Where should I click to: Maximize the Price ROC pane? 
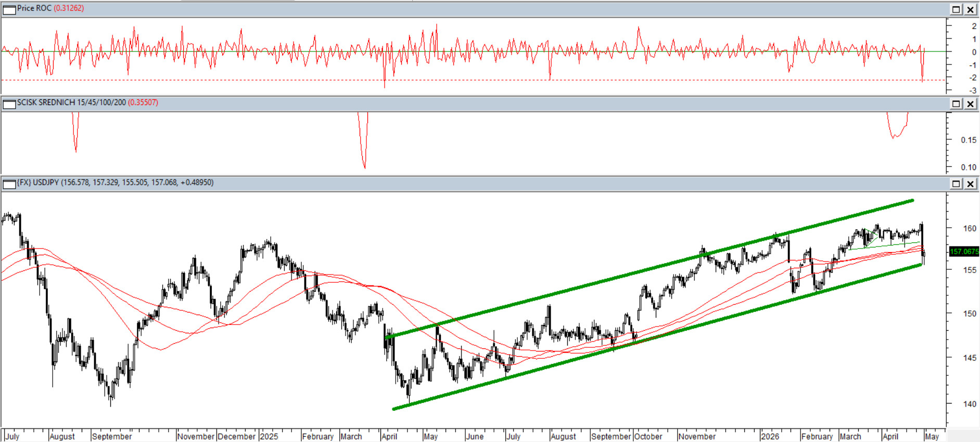pos(956,9)
